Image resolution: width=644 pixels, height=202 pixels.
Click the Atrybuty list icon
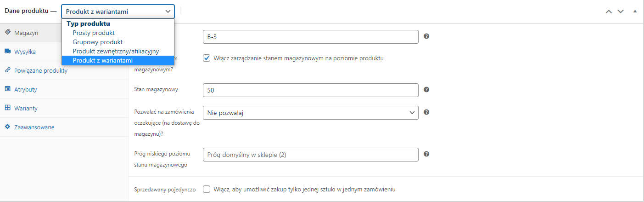pyautogui.click(x=8, y=89)
